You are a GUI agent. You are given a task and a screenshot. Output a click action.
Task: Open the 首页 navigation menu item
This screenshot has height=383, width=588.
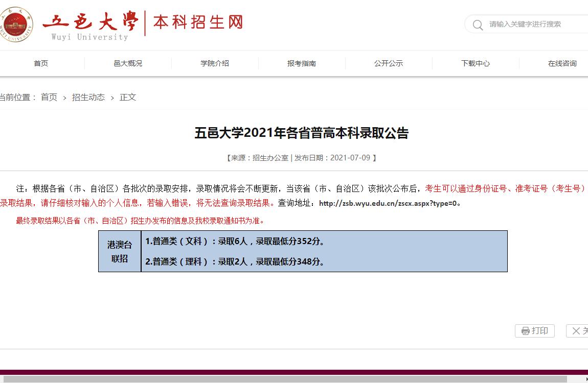(x=41, y=63)
